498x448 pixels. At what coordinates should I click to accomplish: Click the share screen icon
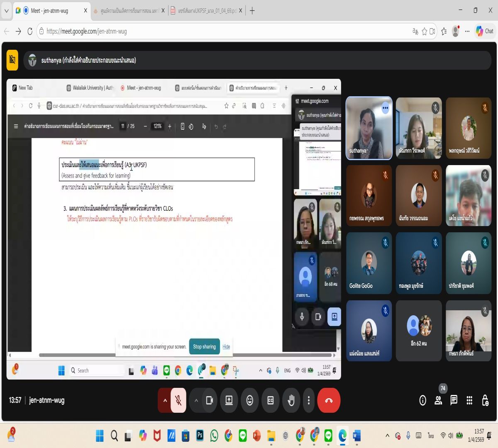point(229,400)
